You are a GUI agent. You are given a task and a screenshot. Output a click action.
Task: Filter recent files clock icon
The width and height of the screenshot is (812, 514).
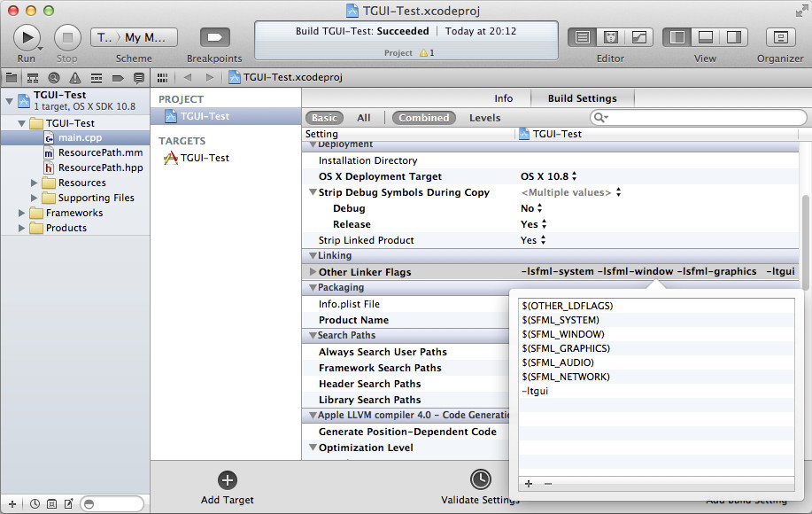pyautogui.click(x=35, y=504)
